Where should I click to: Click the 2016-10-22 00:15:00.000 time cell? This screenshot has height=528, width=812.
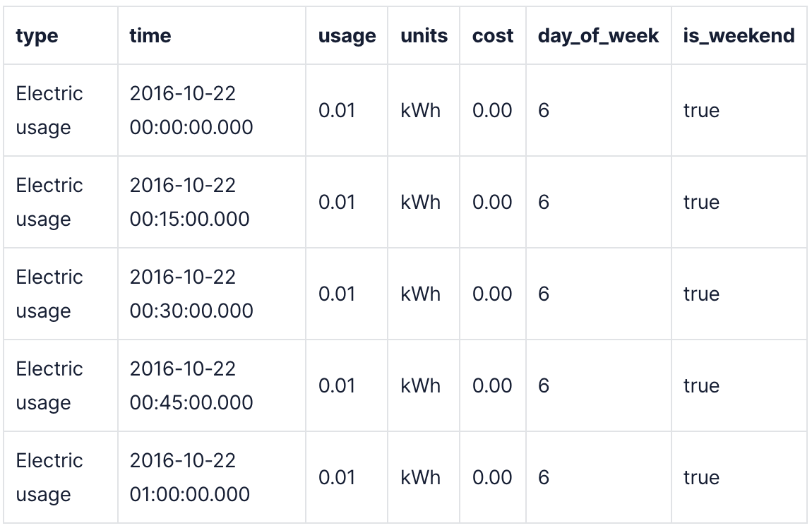point(190,202)
